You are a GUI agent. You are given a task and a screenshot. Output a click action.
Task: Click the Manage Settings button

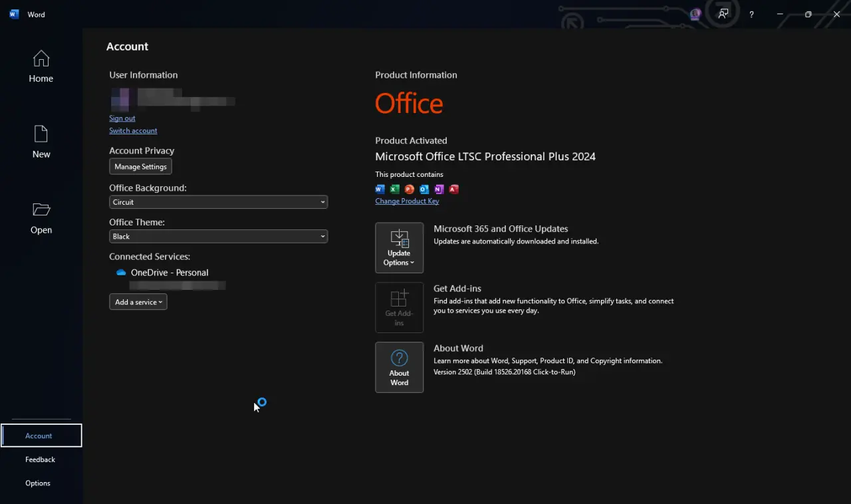(x=140, y=166)
